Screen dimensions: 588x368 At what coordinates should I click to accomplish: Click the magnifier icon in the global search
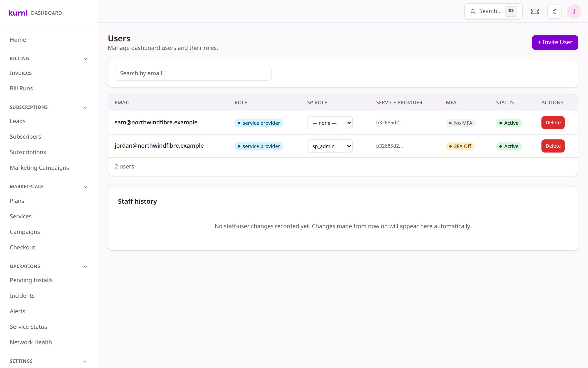tap(473, 11)
